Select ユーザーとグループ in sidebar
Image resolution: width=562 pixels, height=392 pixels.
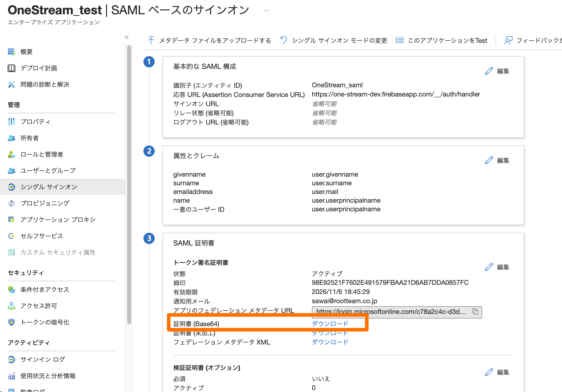(48, 170)
